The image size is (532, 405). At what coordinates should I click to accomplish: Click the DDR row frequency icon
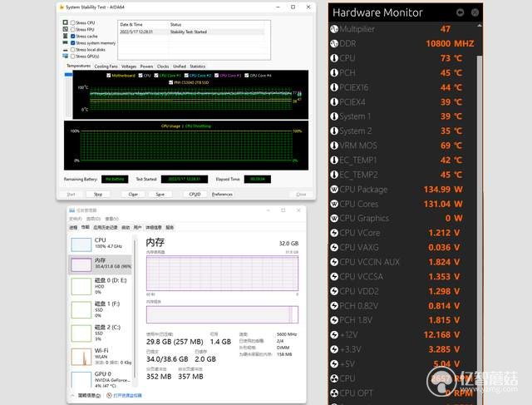(334, 43)
